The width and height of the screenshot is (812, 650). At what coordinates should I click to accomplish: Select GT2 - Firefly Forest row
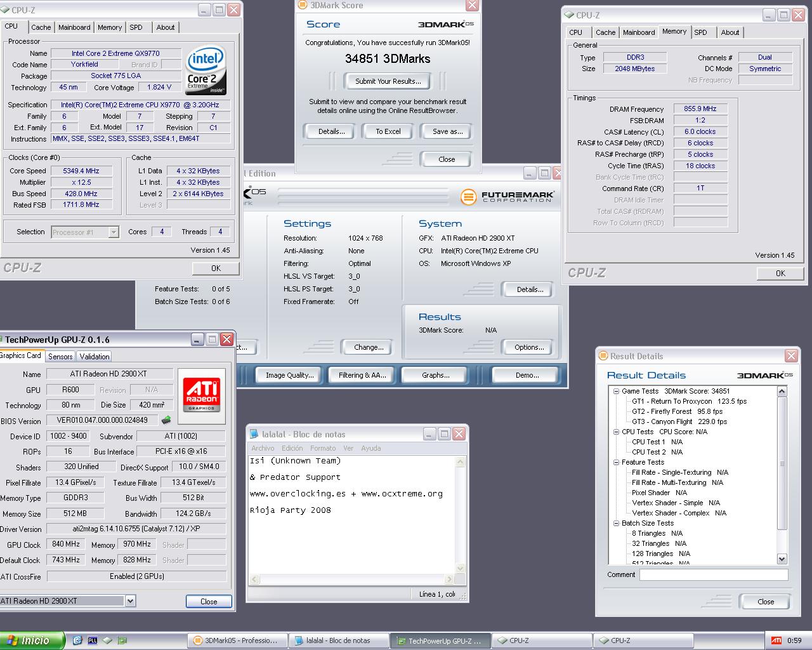[677, 411]
